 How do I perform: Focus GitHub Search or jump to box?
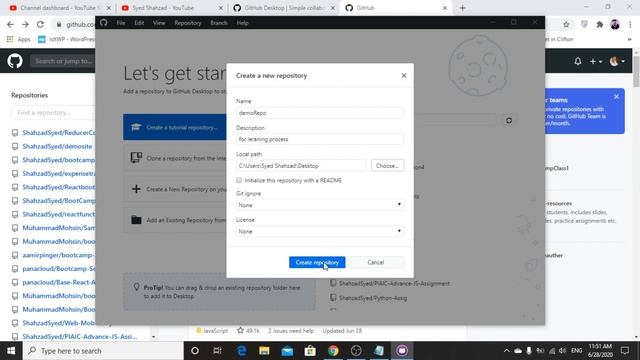[x=63, y=61]
